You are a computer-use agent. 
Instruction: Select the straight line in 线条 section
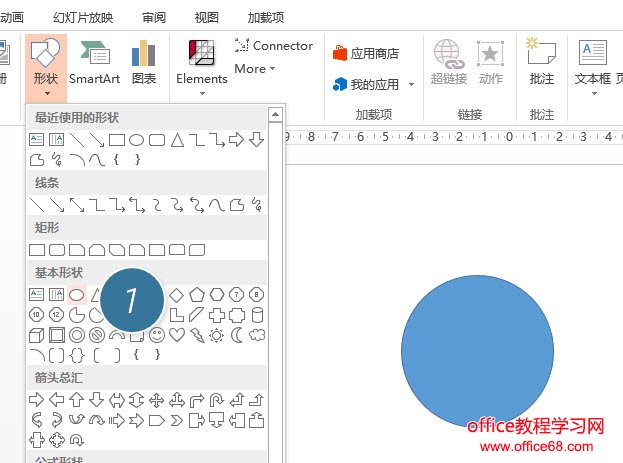[x=37, y=205]
